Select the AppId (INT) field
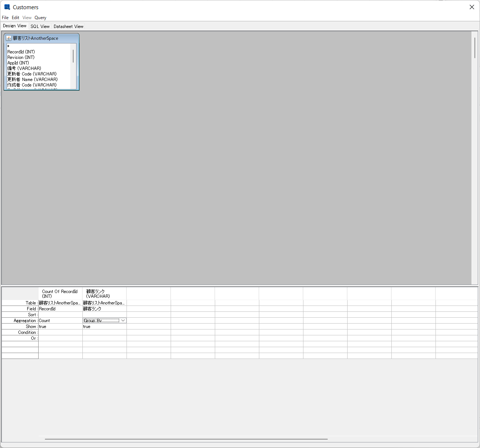The height and width of the screenshot is (448, 480). click(39, 63)
